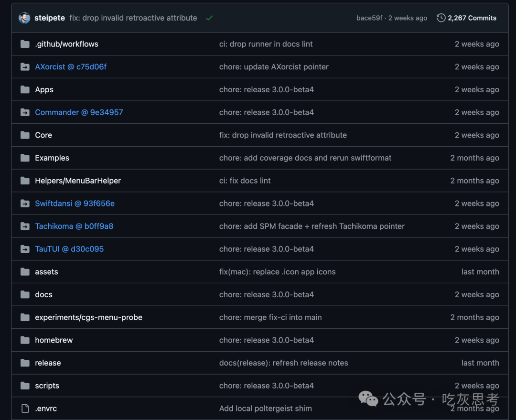Open the Tachikoma @ b0ff9a8 submodule
Viewport: 516px width, 420px height.
click(x=74, y=226)
